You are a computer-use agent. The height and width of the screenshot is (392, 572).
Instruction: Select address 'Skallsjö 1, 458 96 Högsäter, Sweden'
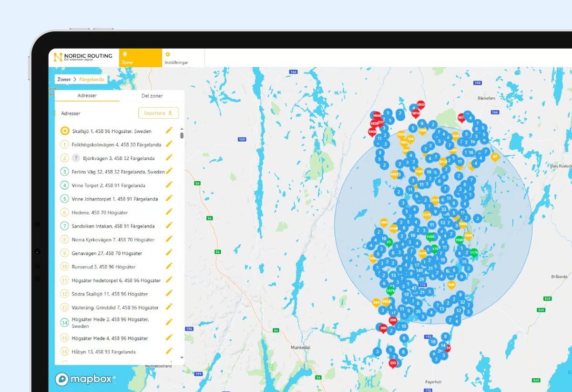(112, 131)
